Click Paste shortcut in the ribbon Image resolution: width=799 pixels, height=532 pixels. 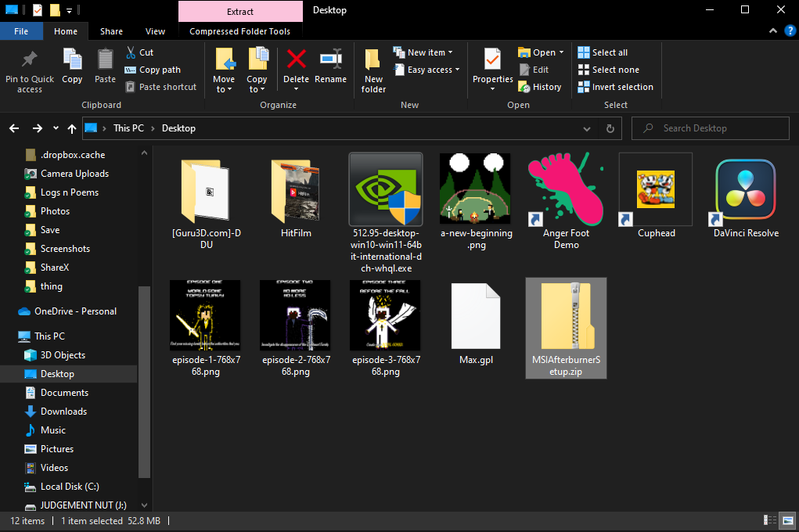(161, 87)
